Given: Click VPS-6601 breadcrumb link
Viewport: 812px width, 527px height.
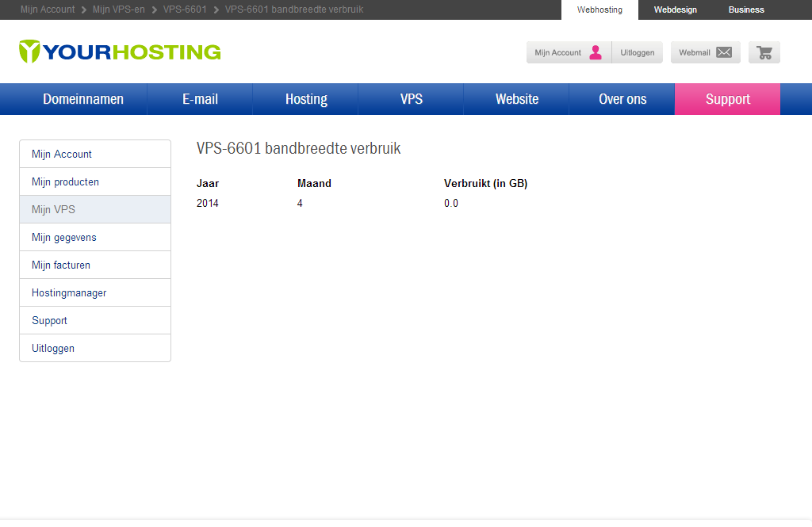Looking at the screenshot, I should pos(185,10).
